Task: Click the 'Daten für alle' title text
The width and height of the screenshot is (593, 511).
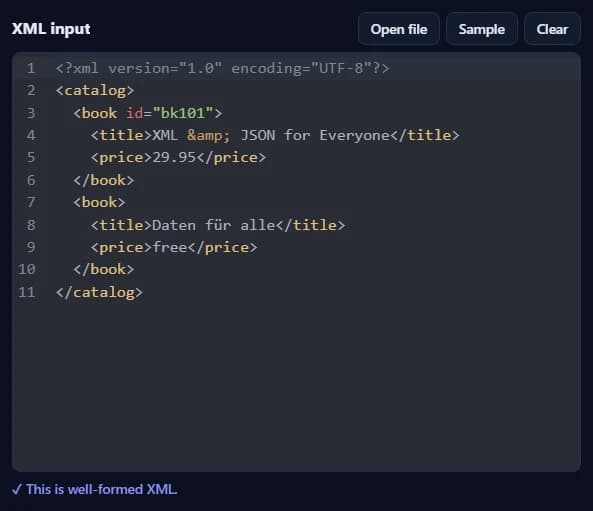Action: pyautogui.click(x=214, y=225)
